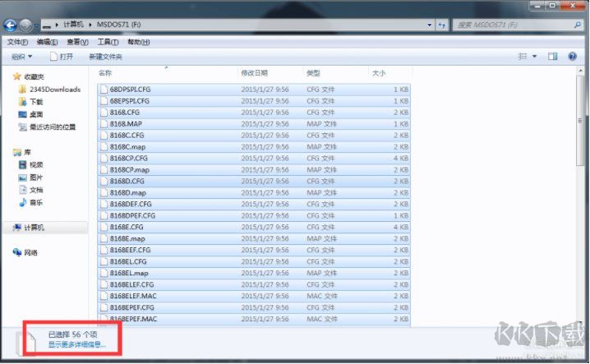The height and width of the screenshot is (364, 590).
Task: Select file 8168D.map
Action: coord(254,193)
